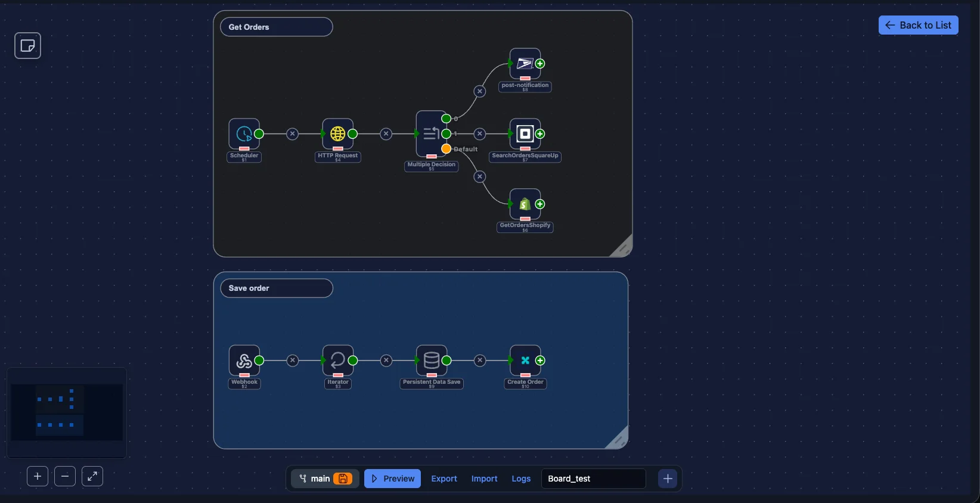Click the Multiple Decision output port 0
Viewport: 980px width, 503px height.
click(446, 119)
